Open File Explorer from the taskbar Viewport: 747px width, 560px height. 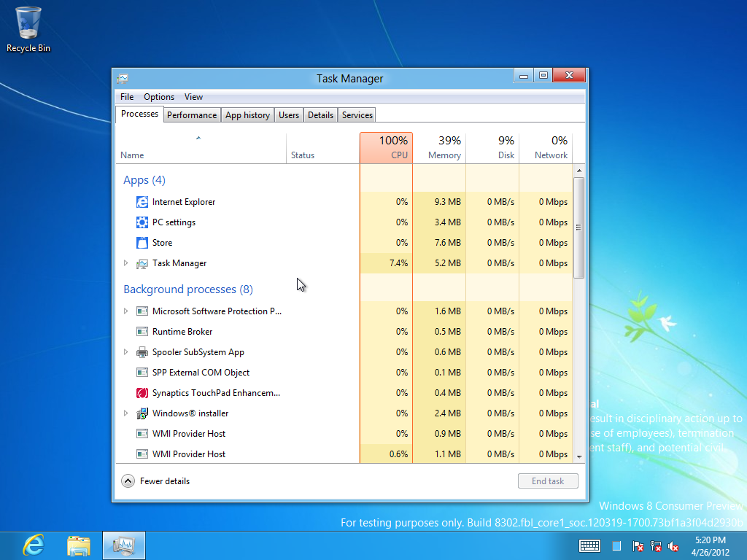click(x=79, y=545)
